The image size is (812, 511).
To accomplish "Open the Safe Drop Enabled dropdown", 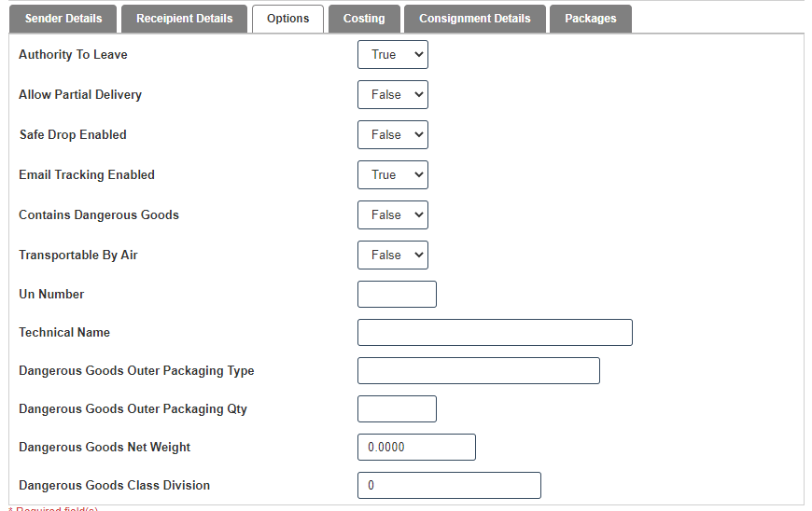I will pyautogui.click(x=392, y=135).
